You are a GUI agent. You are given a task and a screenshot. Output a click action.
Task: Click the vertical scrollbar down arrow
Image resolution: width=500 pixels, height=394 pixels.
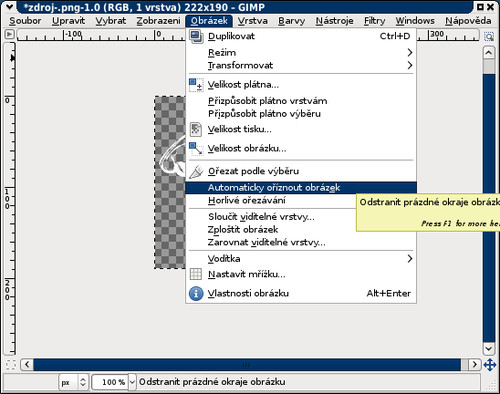click(x=489, y=349)
